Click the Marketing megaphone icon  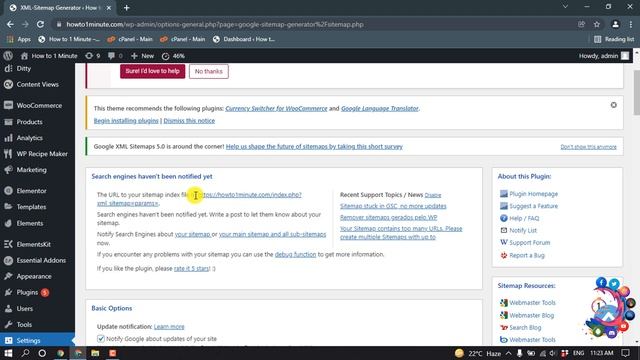point(8,170)
